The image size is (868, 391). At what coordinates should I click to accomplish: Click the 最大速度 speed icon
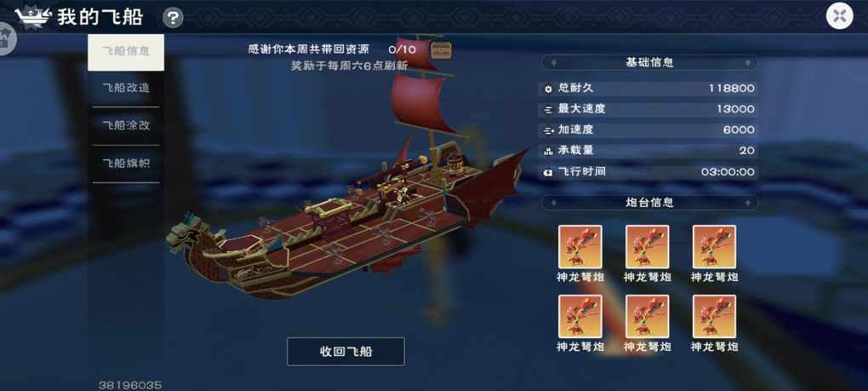click(x=548, y=110)
